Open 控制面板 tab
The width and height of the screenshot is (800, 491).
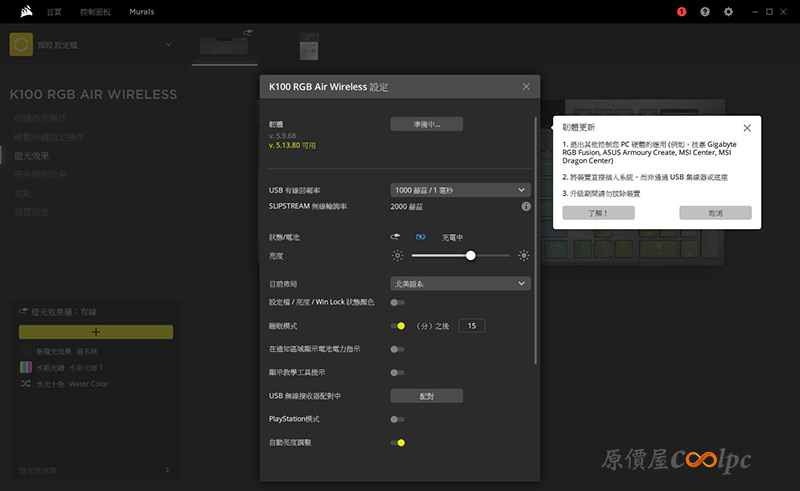tap(95, 12)
